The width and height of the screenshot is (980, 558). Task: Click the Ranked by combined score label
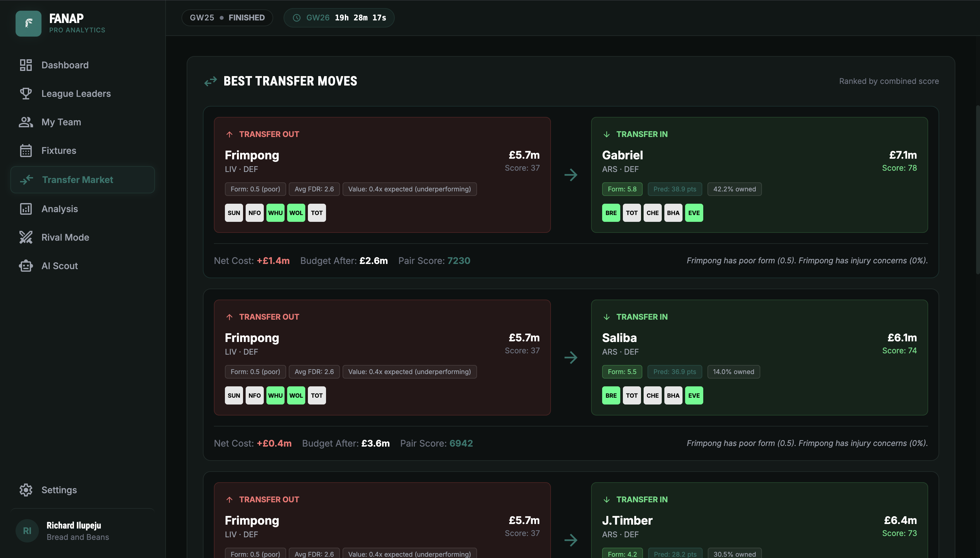pyautogui.click(x=889, y=81)
